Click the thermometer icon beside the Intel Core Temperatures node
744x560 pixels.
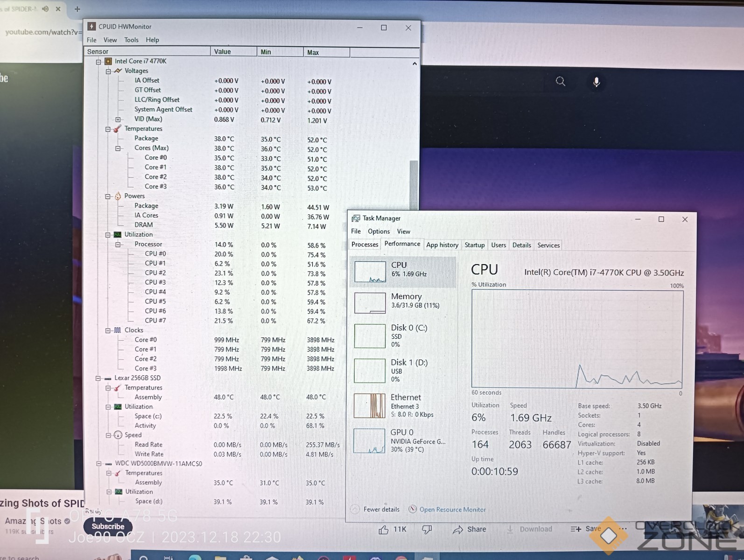tap(118, 129)
